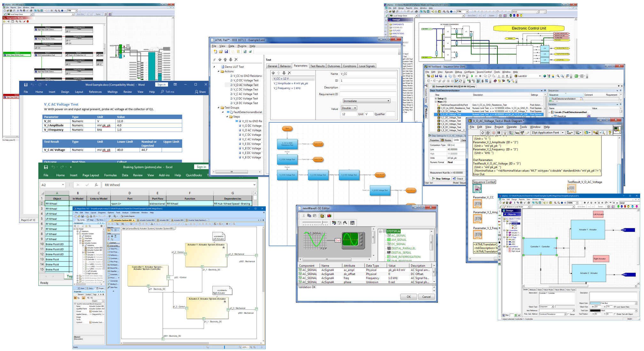The image size is (644, 351).
Task: Open the Object Type Component dropdown
Action: 553,307
